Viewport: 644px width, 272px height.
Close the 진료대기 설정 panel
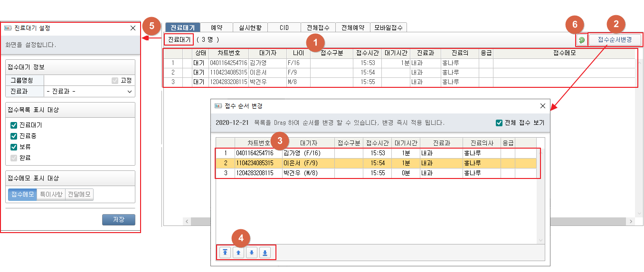click(133, 28)
